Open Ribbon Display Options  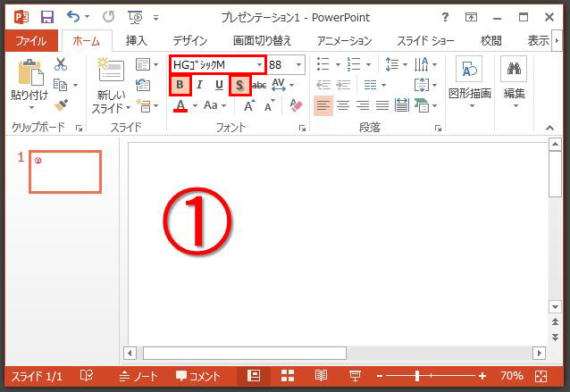tap(471, 17)
